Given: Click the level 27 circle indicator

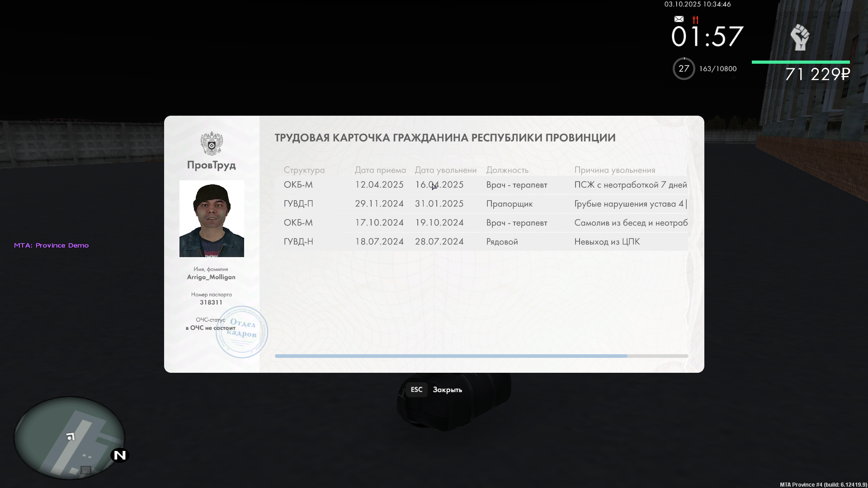Looking at the screenshot, I should 684,69.
